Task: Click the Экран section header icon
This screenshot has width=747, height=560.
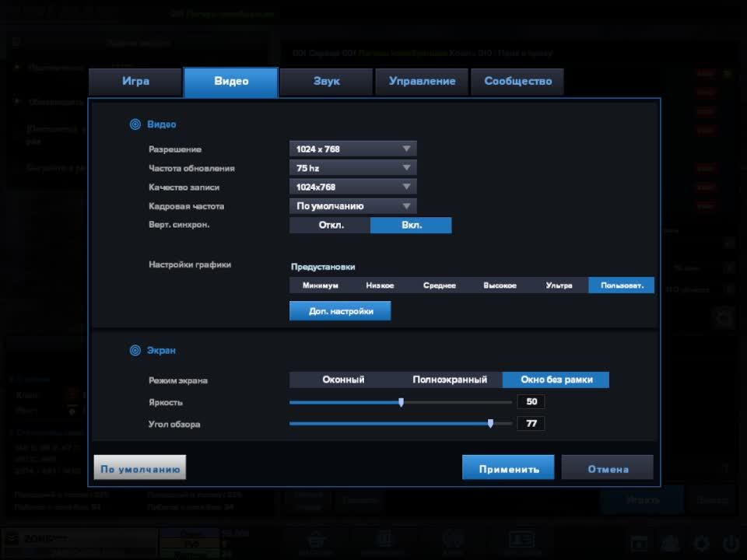Action: (135, 351)
